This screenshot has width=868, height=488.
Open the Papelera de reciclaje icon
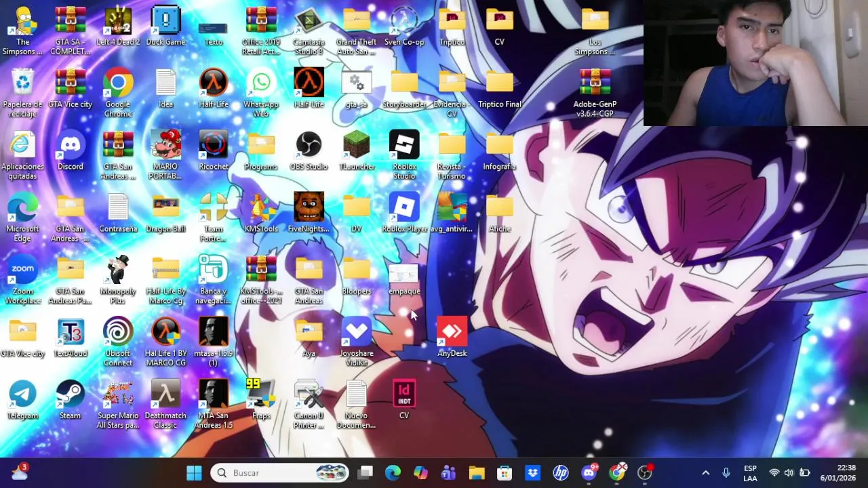click(23, 94)
